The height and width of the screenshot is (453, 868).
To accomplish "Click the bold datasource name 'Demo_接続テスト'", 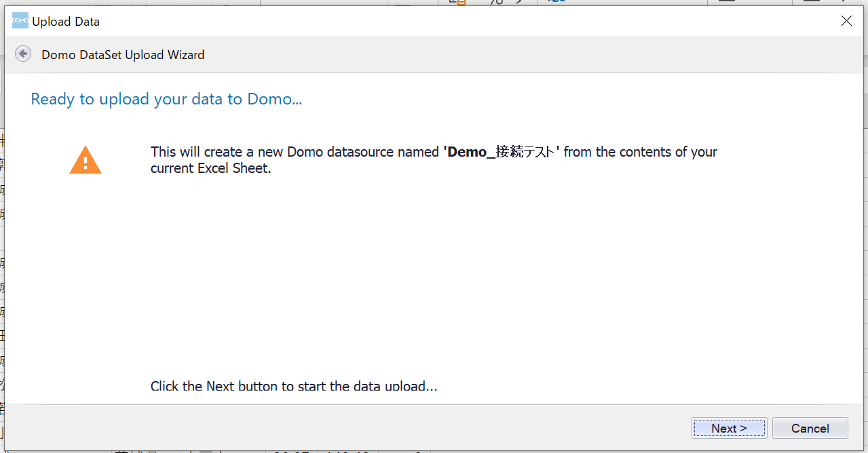I will pos(502,152).
